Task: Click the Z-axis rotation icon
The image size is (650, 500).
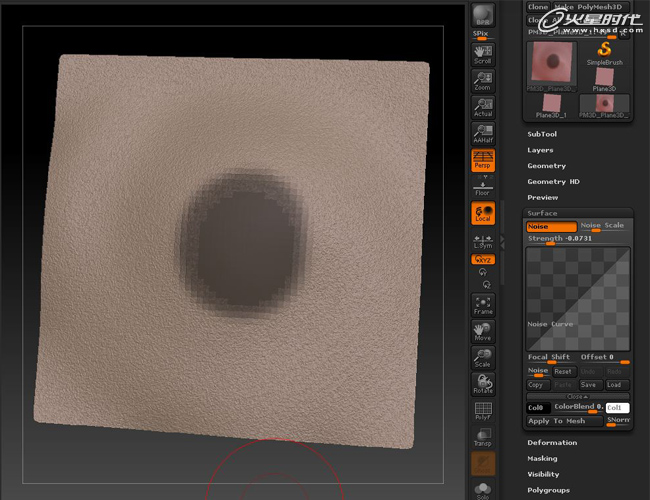Action: [x=486, y=285]
